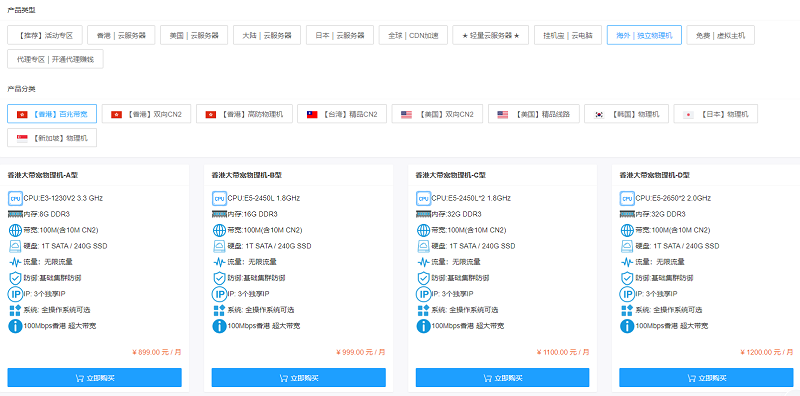This screenshot has width=800, height=396.
Task: Click the system grid icon in C型 card
Action: tap(423, 310)
